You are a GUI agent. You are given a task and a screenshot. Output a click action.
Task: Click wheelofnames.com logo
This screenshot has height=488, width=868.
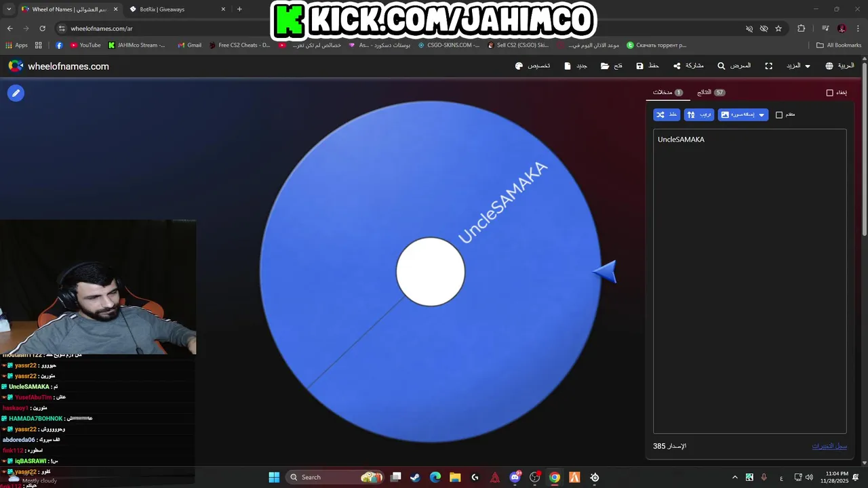(x=58, y=66)
